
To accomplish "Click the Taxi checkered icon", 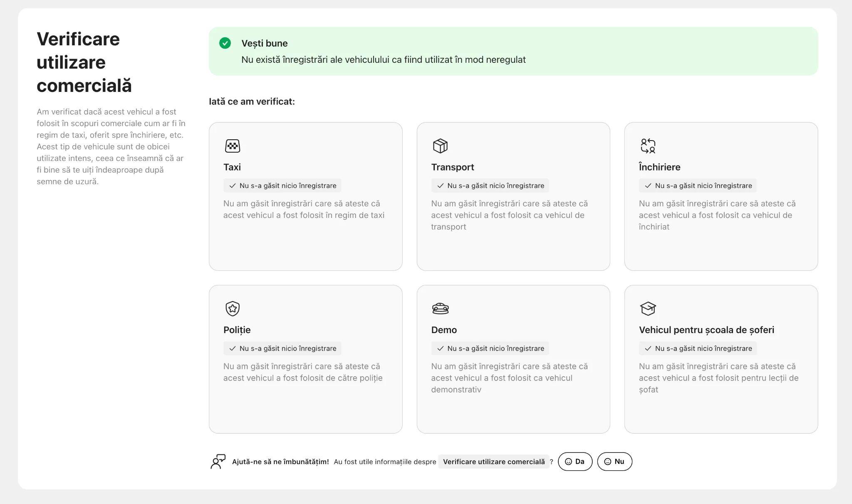I will [233, 146].
